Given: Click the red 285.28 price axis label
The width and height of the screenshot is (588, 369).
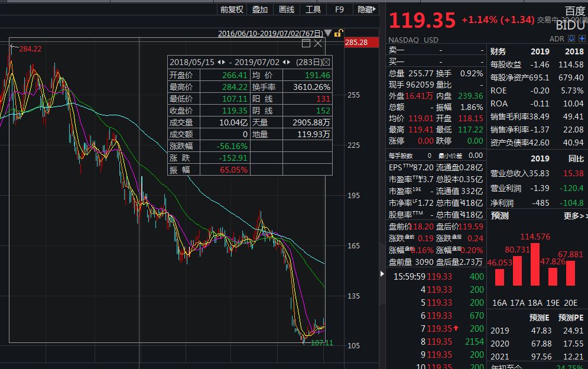Looking at the screenshot, I should click(x=361, y=42).
